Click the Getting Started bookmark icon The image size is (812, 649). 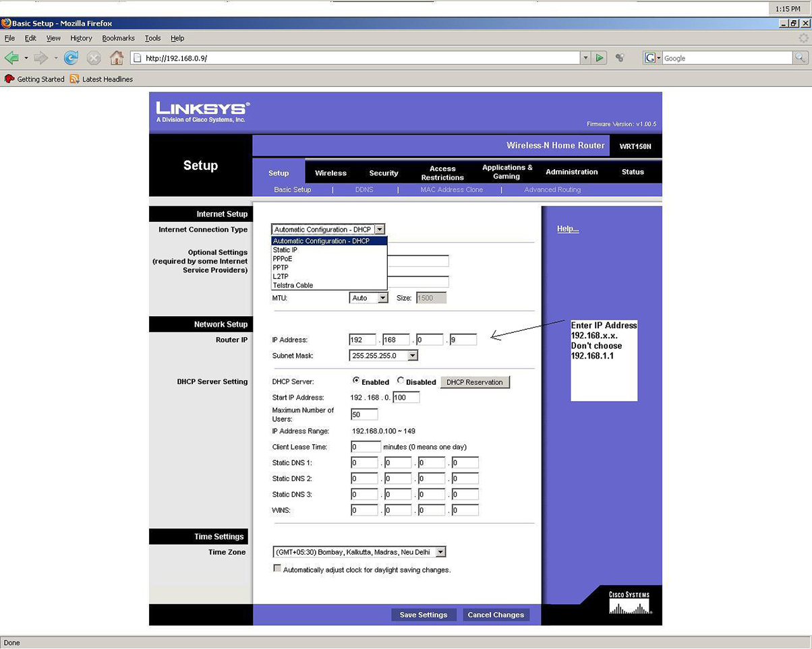[9, 79]
